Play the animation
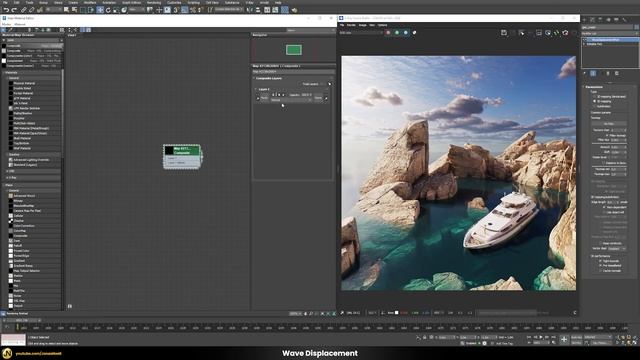Viewport: 640px width, 360px height. click(x=541, y=338)
